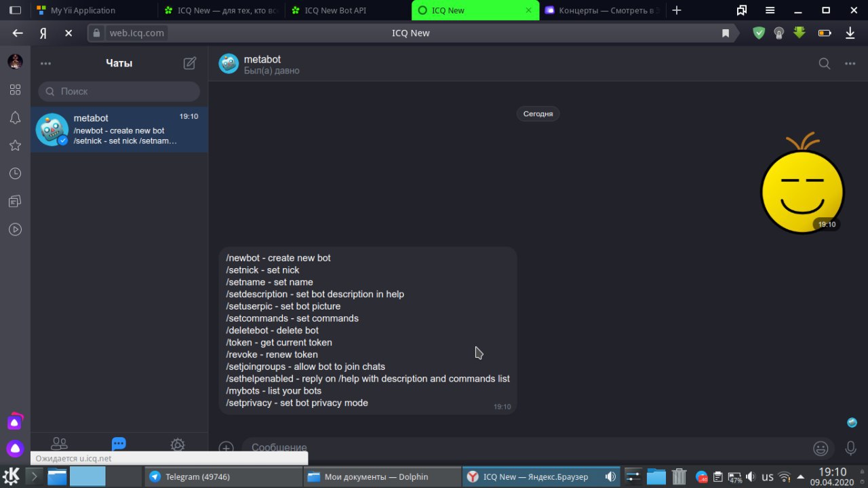Open the taskbar trash bin
The image size is (868, 488).
pos(679,476)
